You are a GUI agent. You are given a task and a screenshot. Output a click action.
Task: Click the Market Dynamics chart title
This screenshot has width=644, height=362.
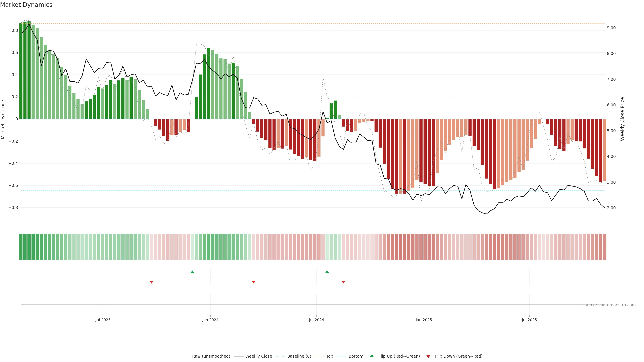26,5
